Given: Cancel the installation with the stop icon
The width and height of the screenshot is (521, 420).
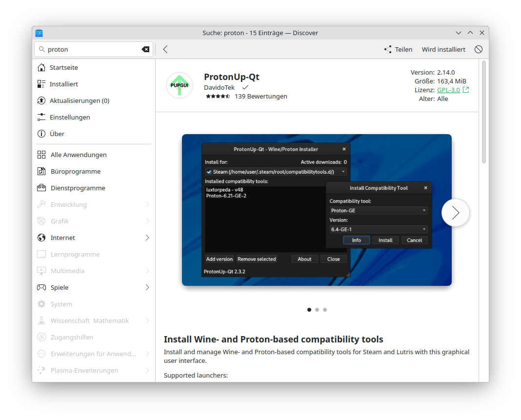Looking at the screenshot, I should tap(479, 49).
